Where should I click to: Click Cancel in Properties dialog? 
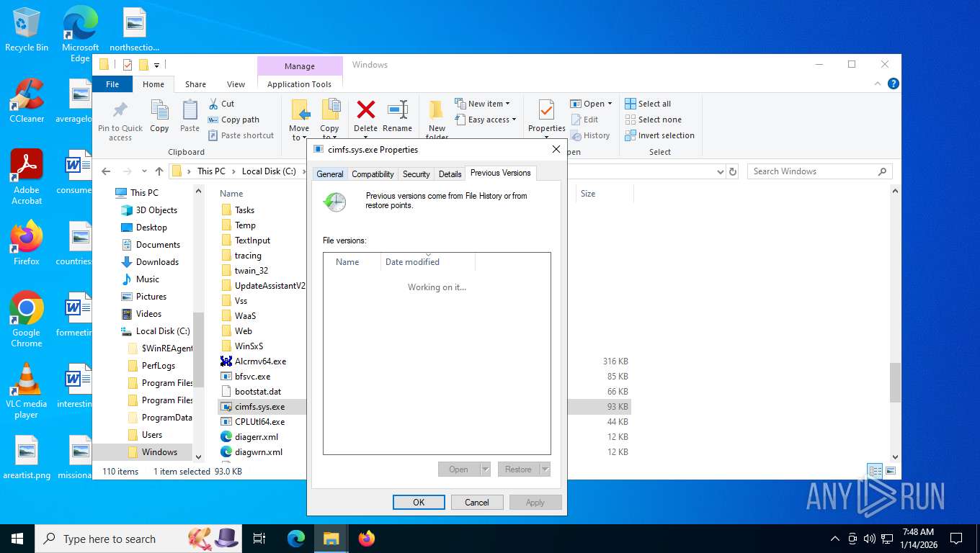tap(477, 503)
